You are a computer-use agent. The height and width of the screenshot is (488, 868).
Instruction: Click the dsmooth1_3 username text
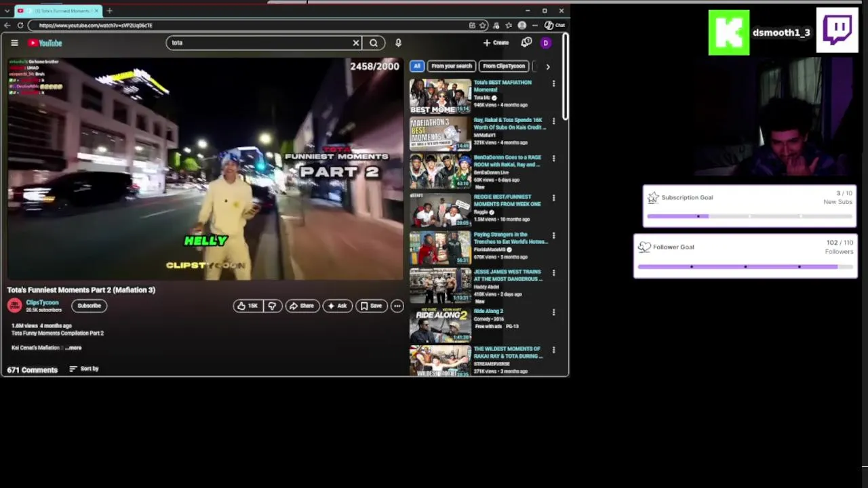(x=781, y=33)
